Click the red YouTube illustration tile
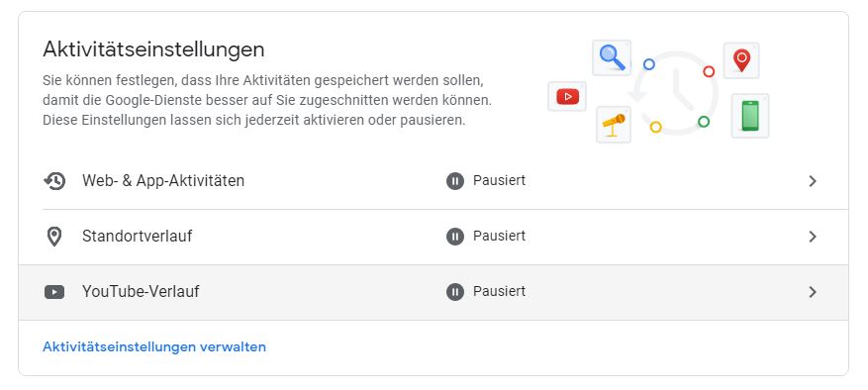 click(567, 97)
